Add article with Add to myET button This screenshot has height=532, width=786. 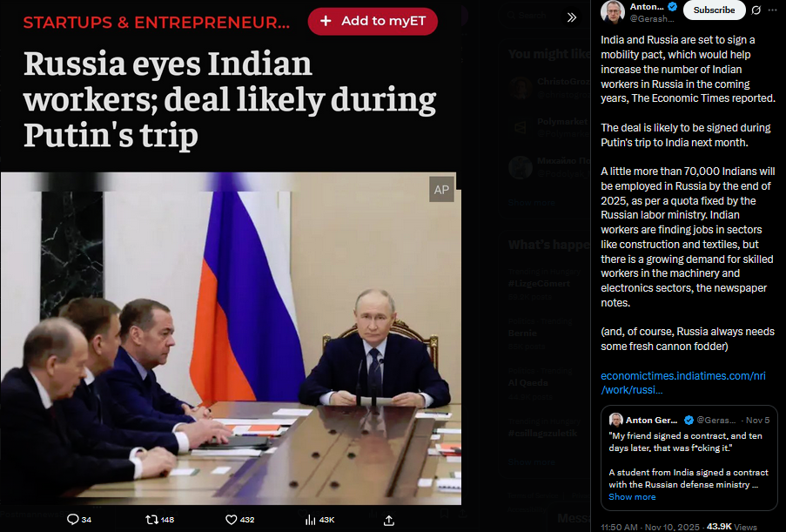pos(373,21)
